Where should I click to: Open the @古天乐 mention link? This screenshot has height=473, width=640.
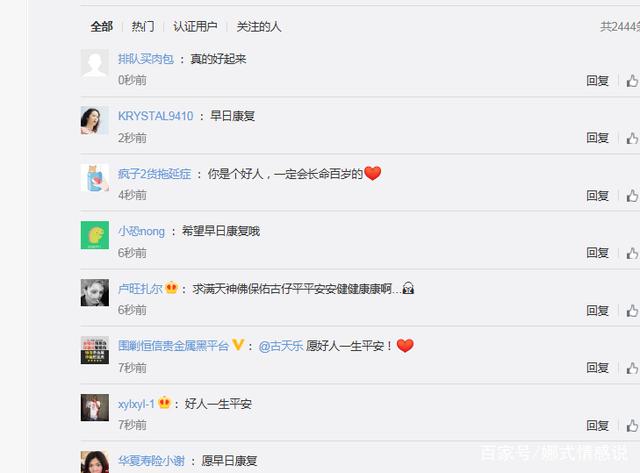tap(281, 346)
